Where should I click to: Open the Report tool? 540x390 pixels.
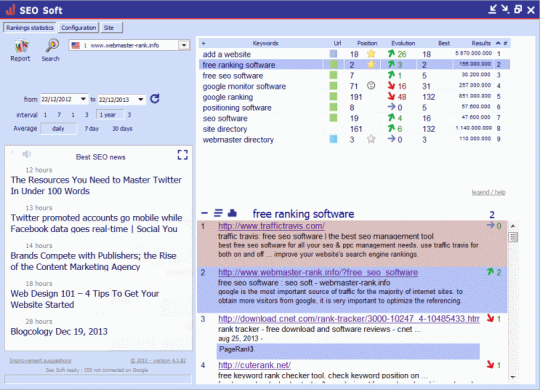[x=21, y=50]
